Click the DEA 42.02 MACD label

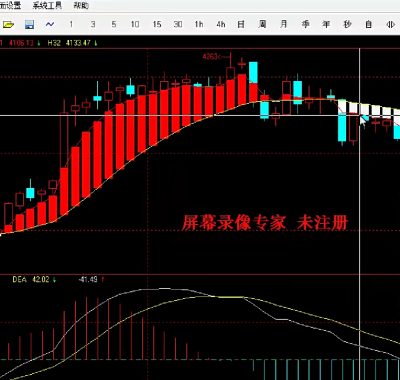(34, 279)
